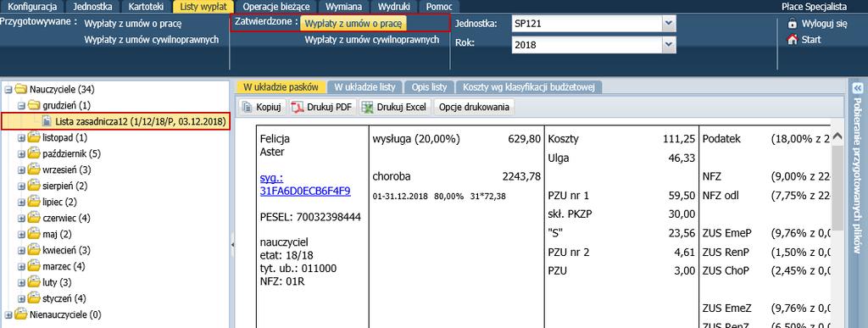Click the Rok field showing 2018
Screen dimensions: 868x328
click(587, 46)
